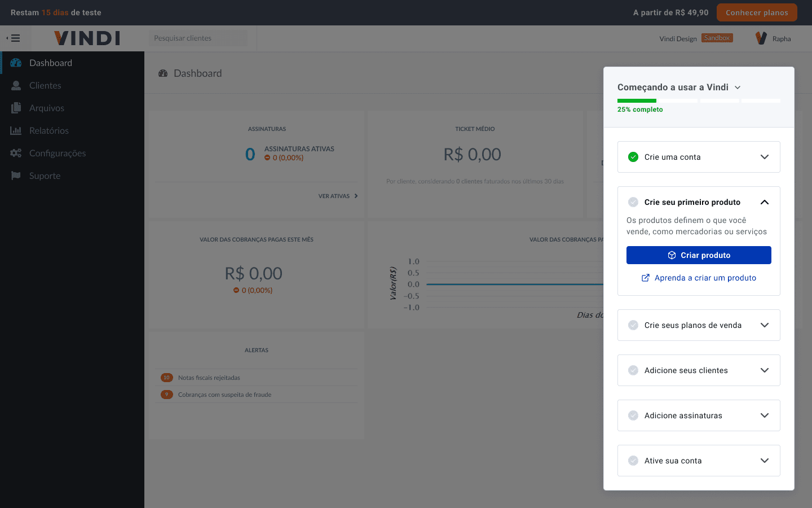This screenshot has height=508, width=812.
Task: Open the Configurações gears icon in the sidebar
Action: (16, 153)
